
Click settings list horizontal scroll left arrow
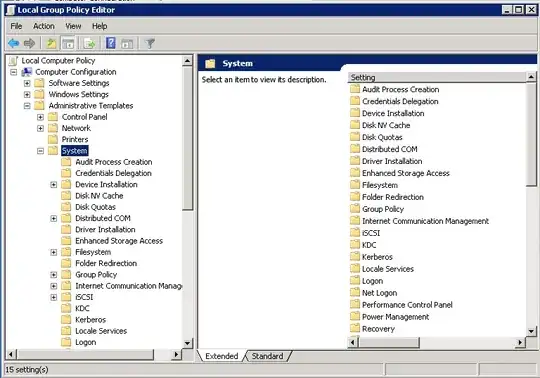coord(353,342)
